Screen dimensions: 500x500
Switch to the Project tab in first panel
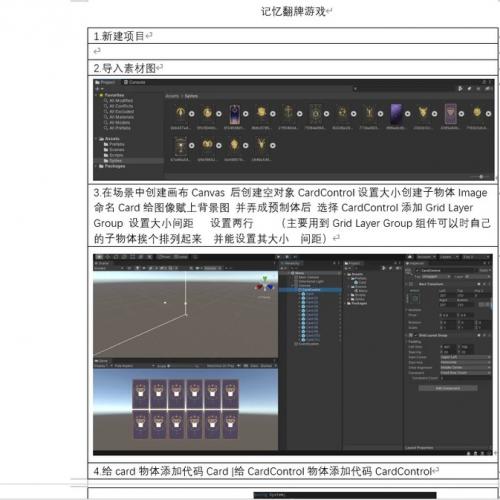[x=105, y=82]
